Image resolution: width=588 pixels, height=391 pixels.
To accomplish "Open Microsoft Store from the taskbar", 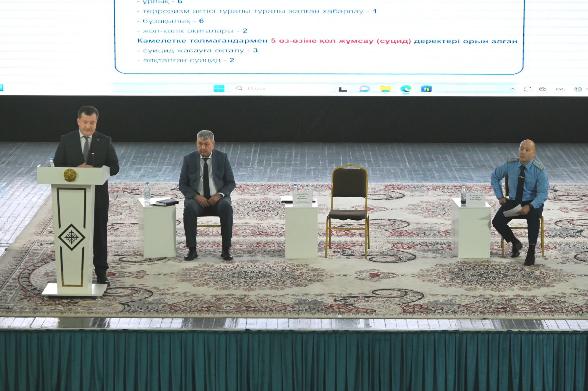I will [x=426, y=89].
